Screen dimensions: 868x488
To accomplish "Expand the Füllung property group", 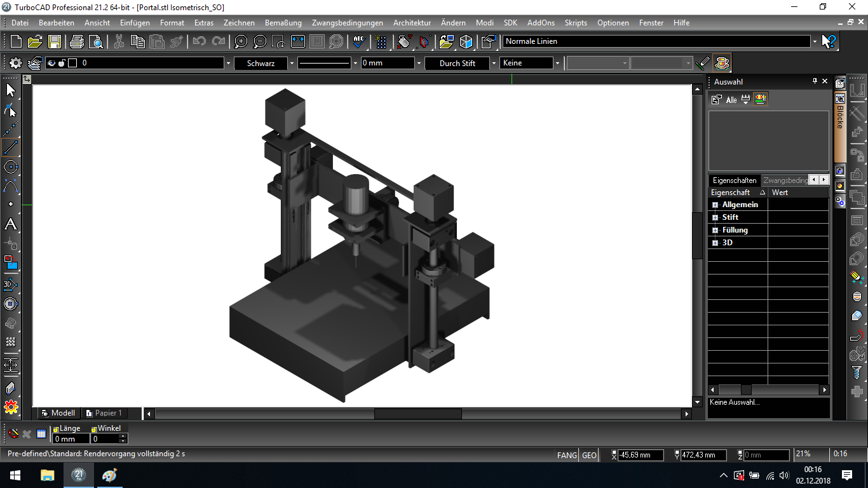I will (x=715, y=230).
